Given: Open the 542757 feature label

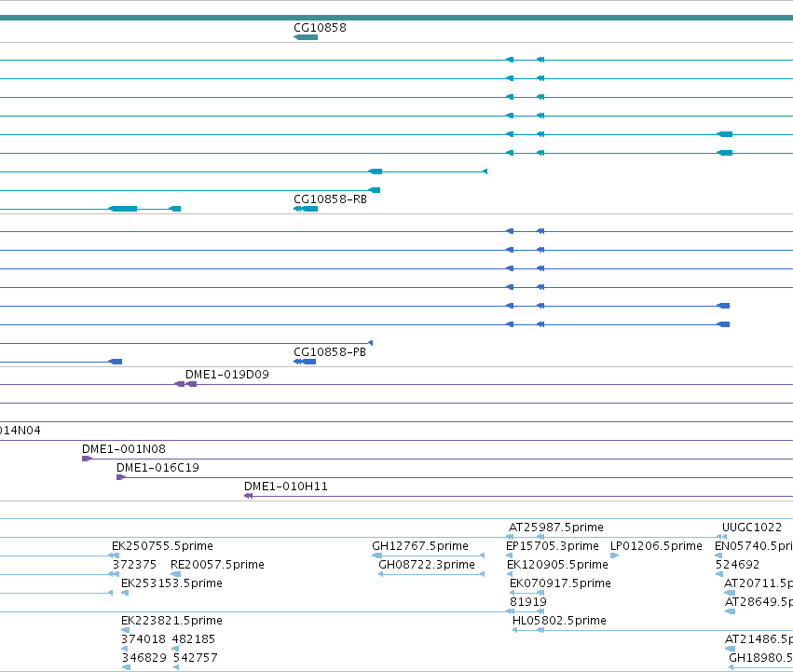Looking at the screenshot, I should tap(195, 658).
